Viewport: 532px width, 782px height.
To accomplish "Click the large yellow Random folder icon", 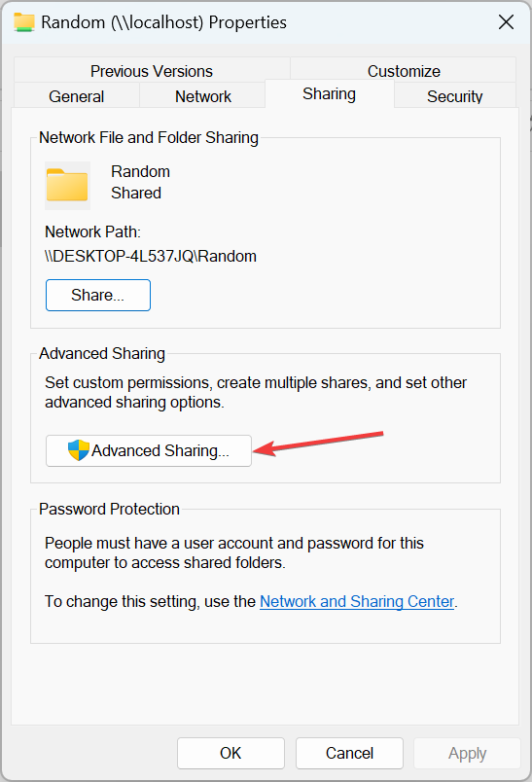I will [67, 185].
